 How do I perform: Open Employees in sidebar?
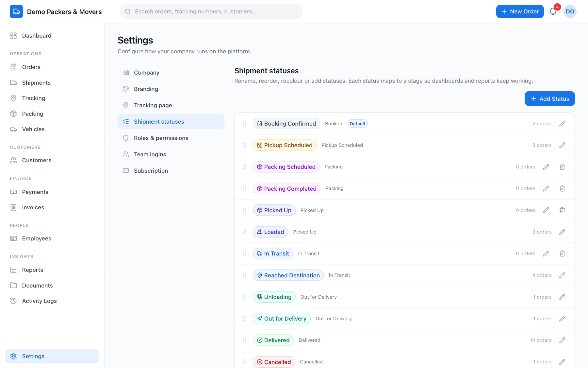point(52,238)
